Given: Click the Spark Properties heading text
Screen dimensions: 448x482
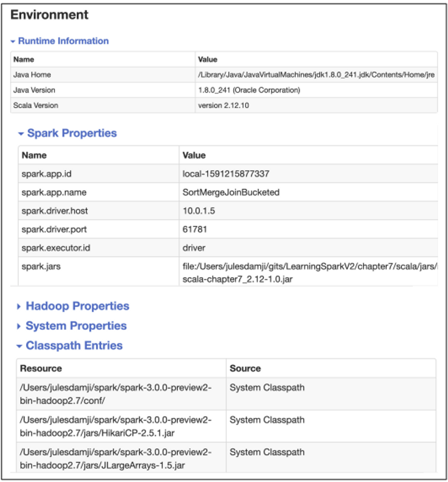Looking at the screenshot, I should [72, 133].
